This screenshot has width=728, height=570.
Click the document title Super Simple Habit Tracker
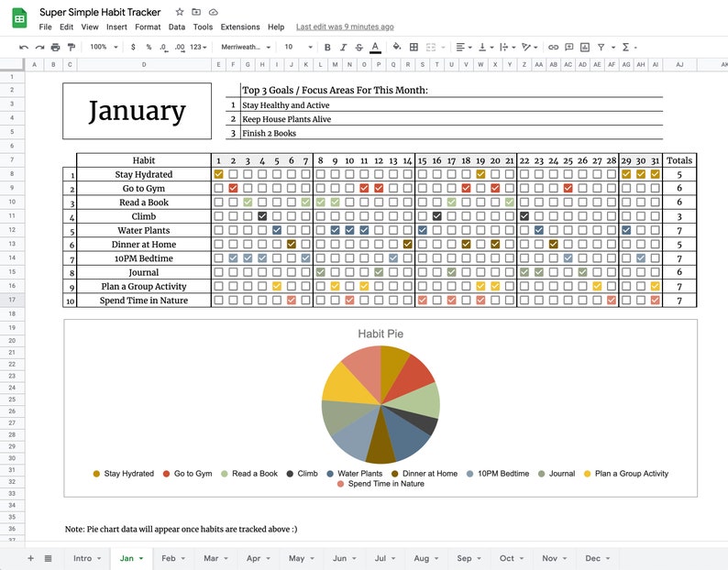click(x=100, y=12)
